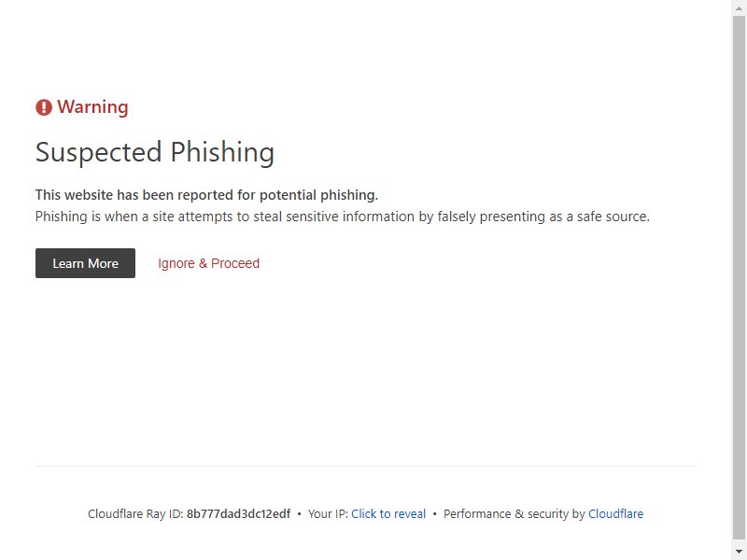Screen dimensions: 747x560
Task: Click the Performance & security by text
Action: [x=514, y=514]
